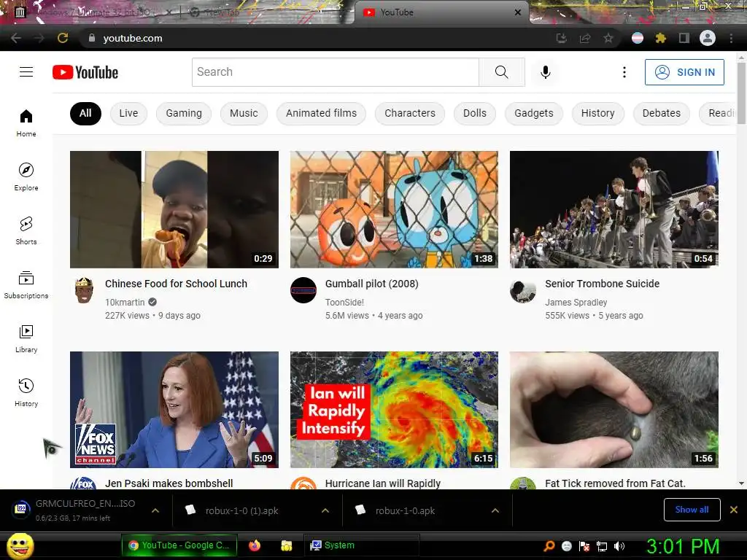Screen dimensions: 747x560
Task: Start voice search with microphone icon
Action: pyautogui.click(x=546, y=72)
